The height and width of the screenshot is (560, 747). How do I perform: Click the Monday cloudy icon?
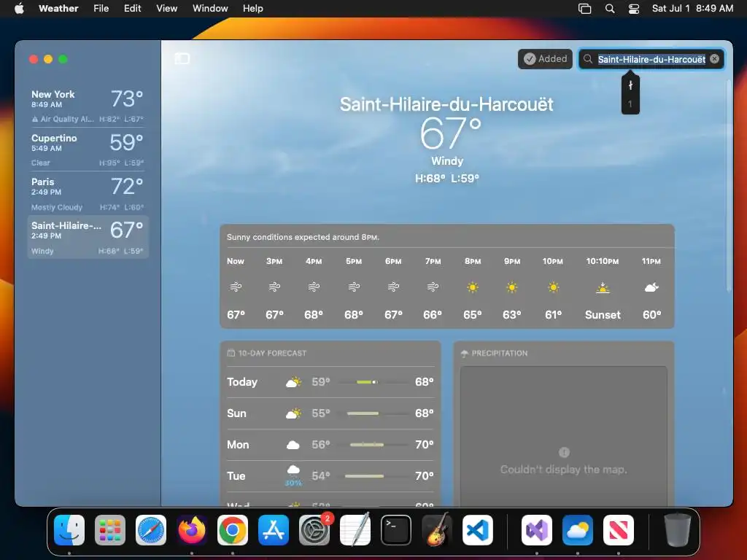point(293,445)
